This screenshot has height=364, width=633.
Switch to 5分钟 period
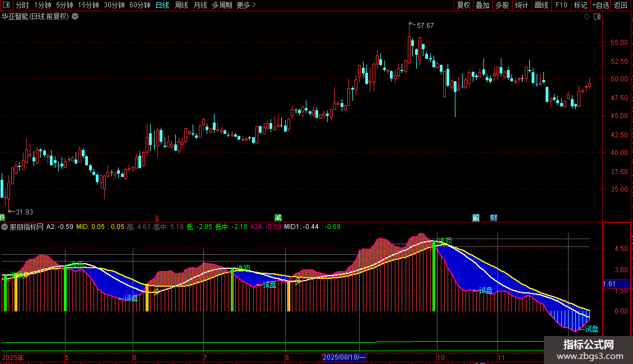(x=64, y=5)
